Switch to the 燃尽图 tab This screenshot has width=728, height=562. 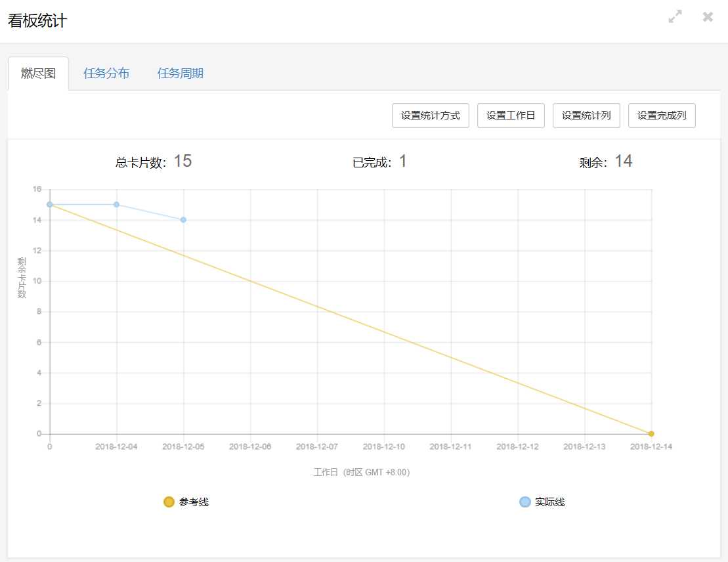[x=39, y=74]
